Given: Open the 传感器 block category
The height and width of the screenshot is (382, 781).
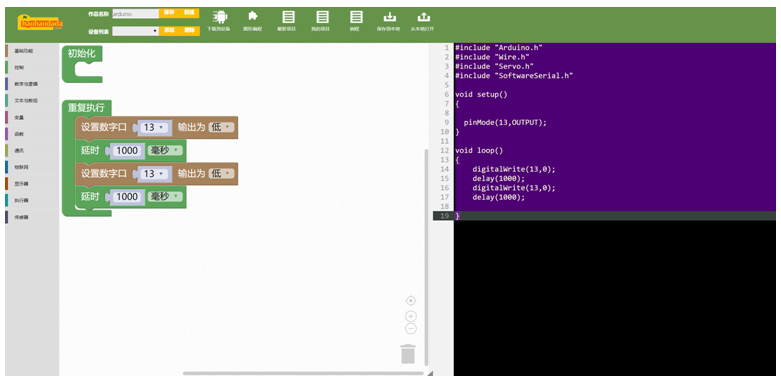Looking at the screenshot, I should click(x=32, y=217).
